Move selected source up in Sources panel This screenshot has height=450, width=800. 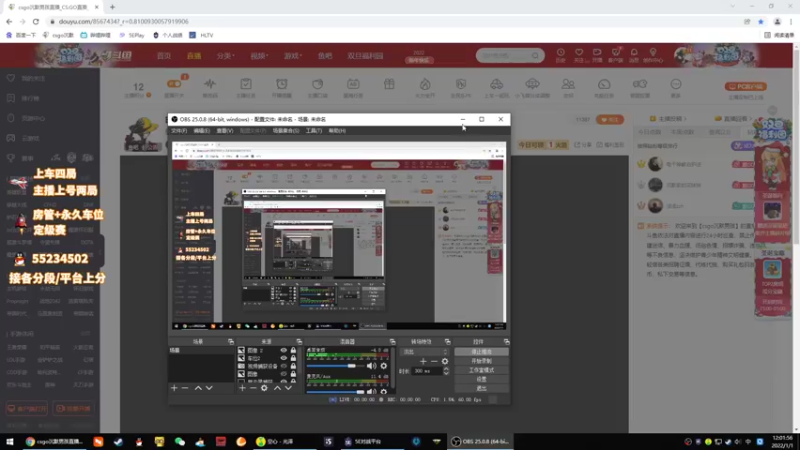pos(277,388)
